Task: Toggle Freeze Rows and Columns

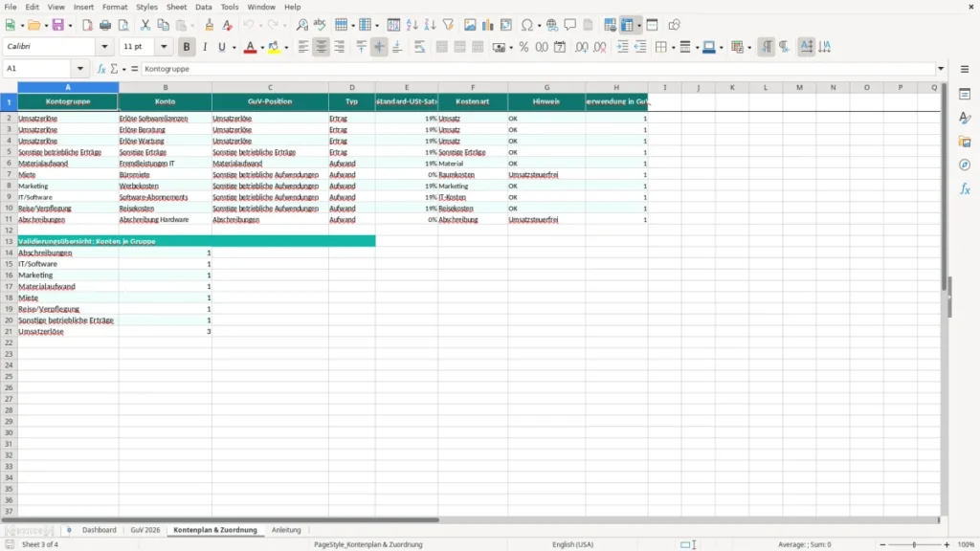Action: [628, 25]
